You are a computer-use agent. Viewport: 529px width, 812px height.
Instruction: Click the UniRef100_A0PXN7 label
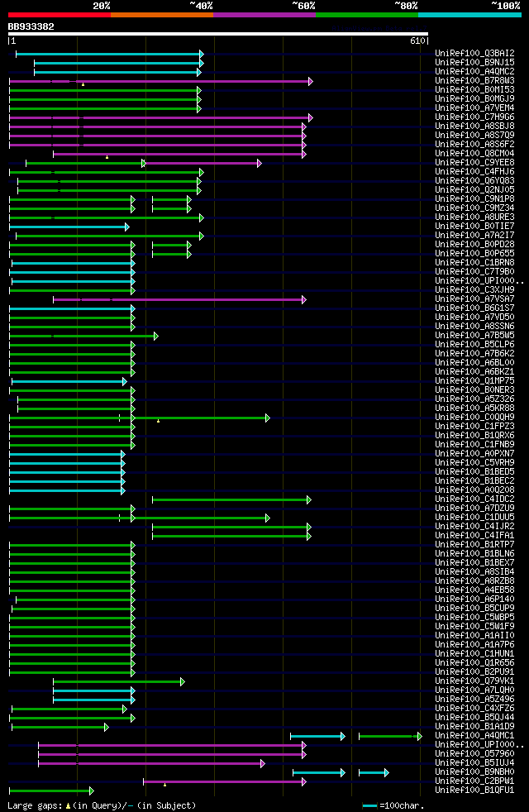(474, 454)
